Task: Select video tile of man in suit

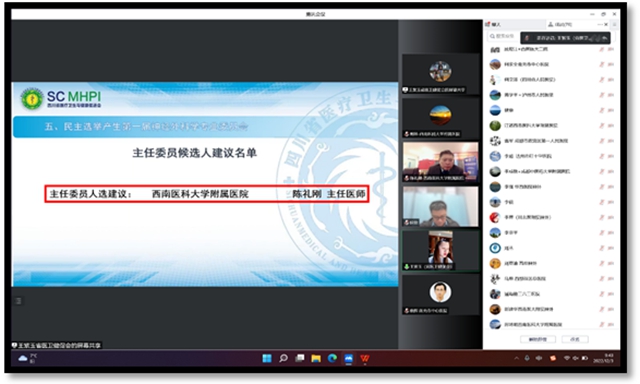Action: tap(440, 162)
